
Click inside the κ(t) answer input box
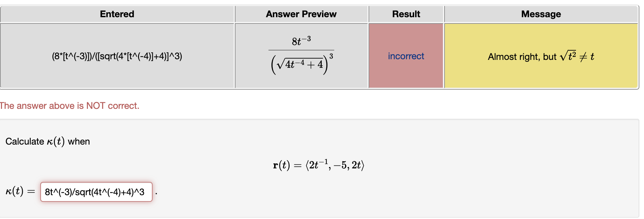click(96, 192)
